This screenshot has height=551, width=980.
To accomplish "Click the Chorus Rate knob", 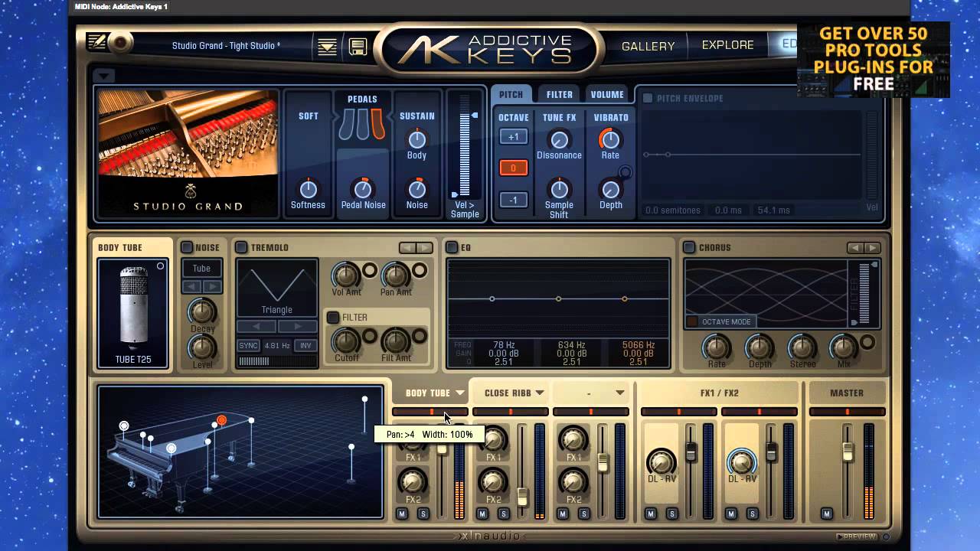I will [x=717, y=347].
